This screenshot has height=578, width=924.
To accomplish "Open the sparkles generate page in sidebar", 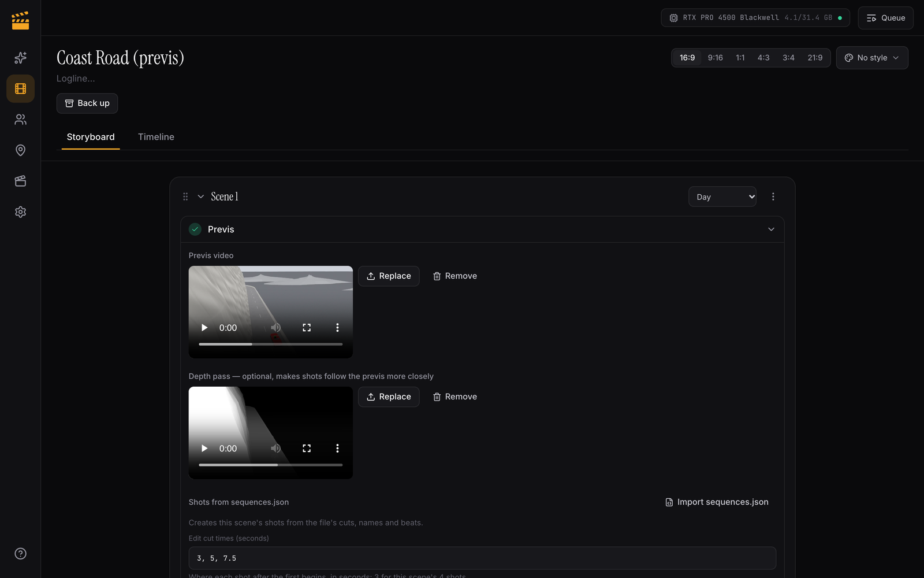I will tap(20, 58).
